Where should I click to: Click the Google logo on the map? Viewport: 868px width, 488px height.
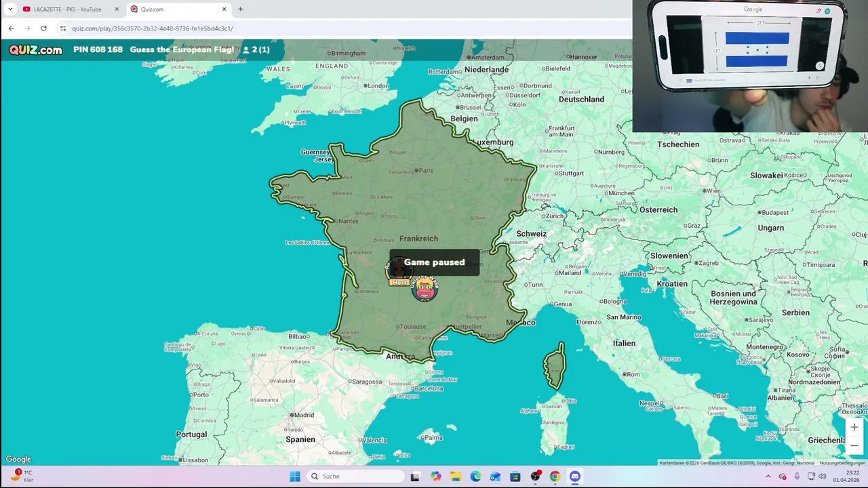click(18, 459)
